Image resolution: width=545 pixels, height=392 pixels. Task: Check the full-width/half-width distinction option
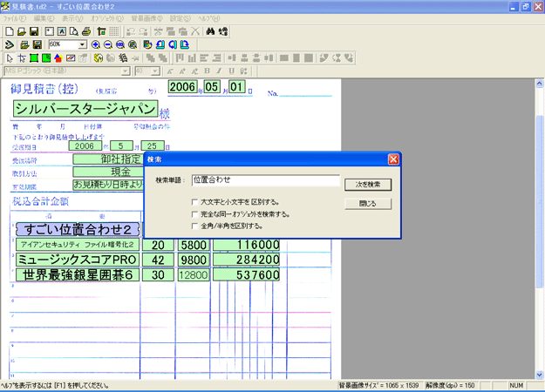pos(194,226)
